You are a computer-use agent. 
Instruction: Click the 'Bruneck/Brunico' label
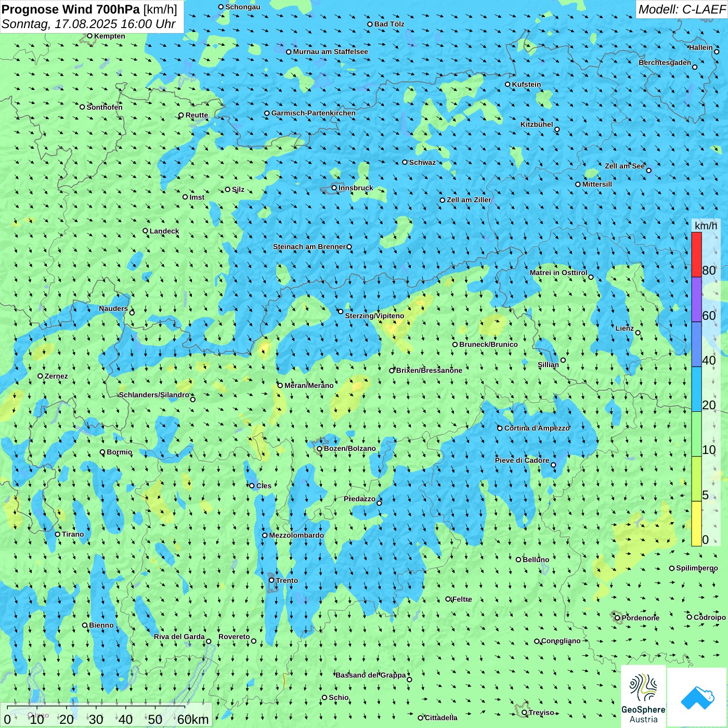488,344
